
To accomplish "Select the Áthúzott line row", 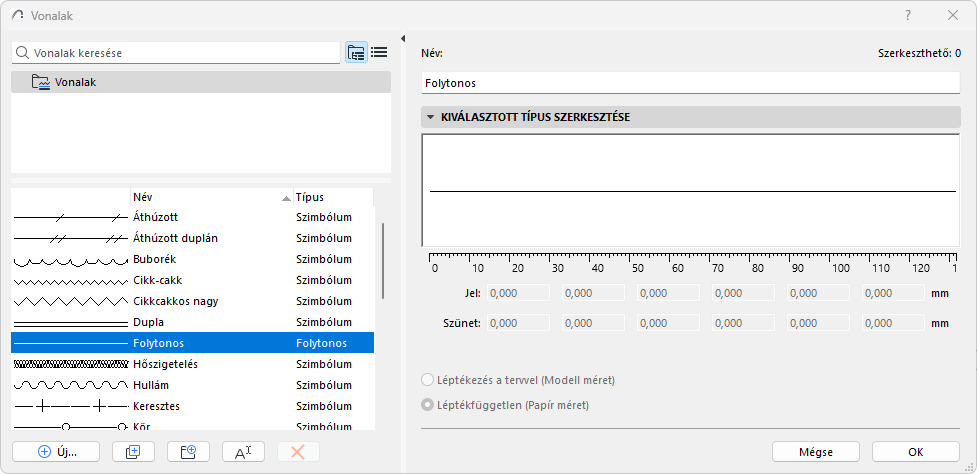I will click(193, 217).
